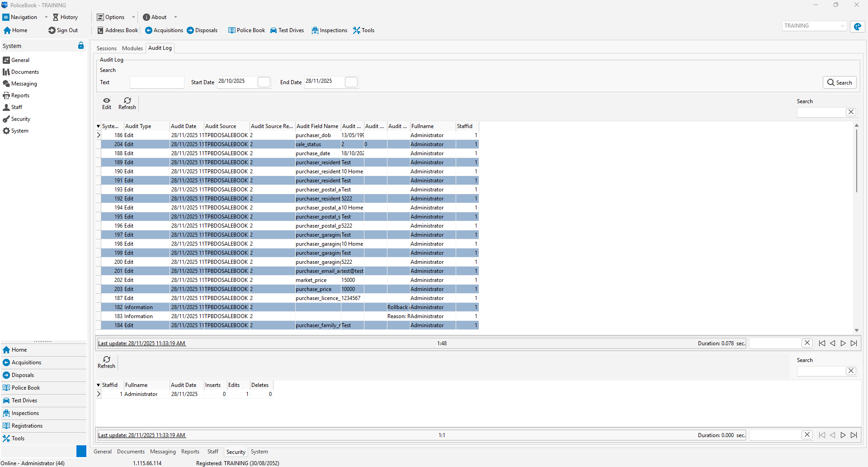This screenshot has width=868, height=467.
Task: Open the Start Date picker dropdown
Action: point(264,82)
